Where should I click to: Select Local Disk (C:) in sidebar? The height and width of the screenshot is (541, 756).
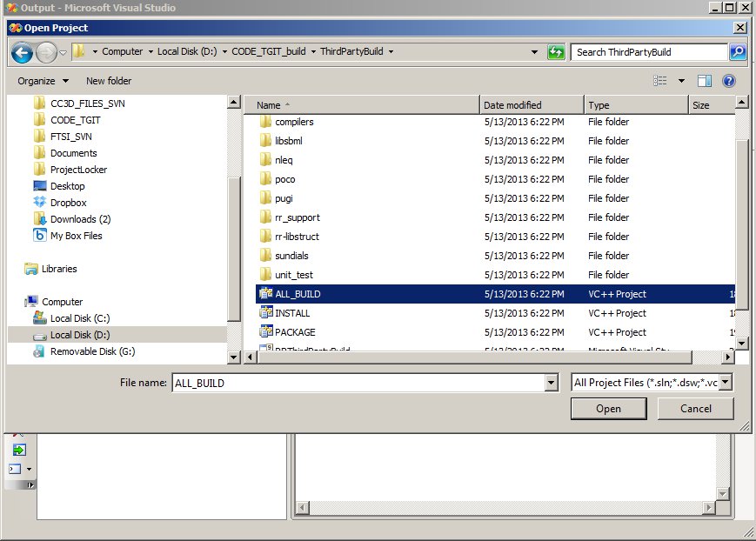coord(80,318)
